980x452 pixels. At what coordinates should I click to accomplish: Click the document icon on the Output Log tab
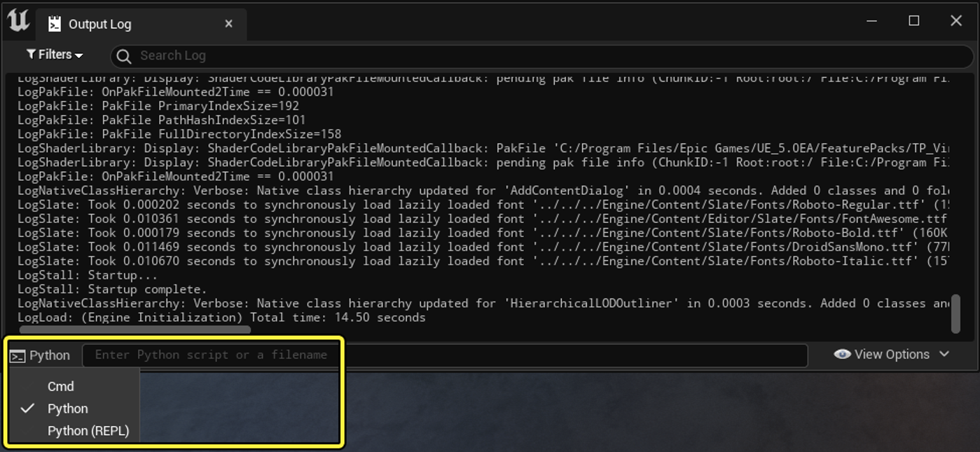point(55,23)
